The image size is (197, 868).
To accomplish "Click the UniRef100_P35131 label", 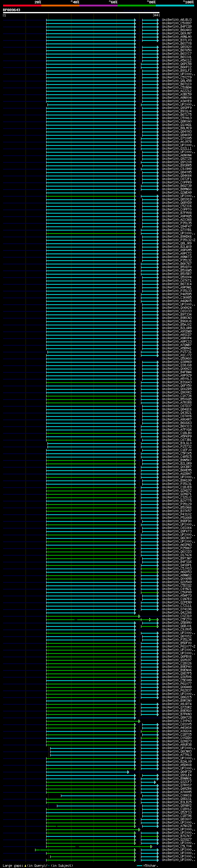I will coord(177,484).
